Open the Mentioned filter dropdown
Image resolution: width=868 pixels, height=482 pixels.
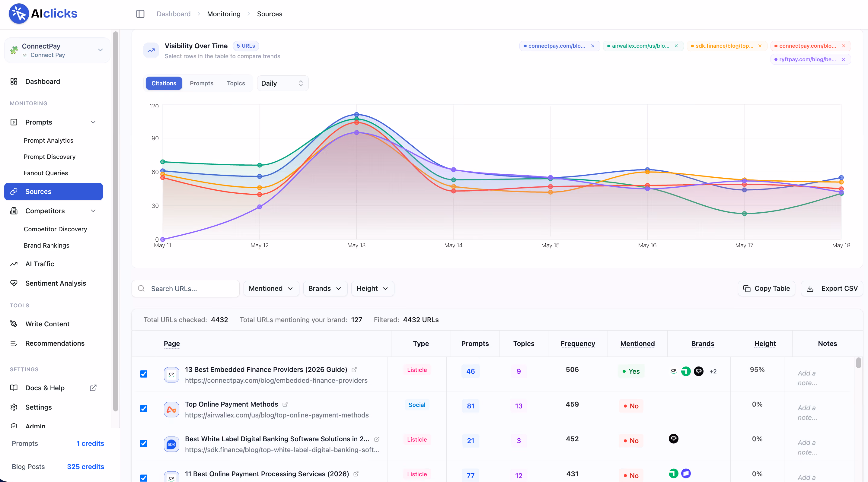click(271, 289)
